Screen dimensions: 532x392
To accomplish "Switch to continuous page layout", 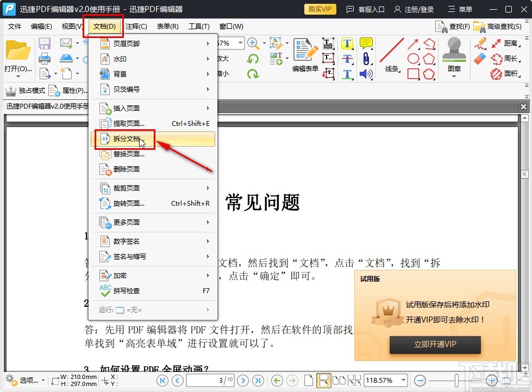I will pos(323,381).
